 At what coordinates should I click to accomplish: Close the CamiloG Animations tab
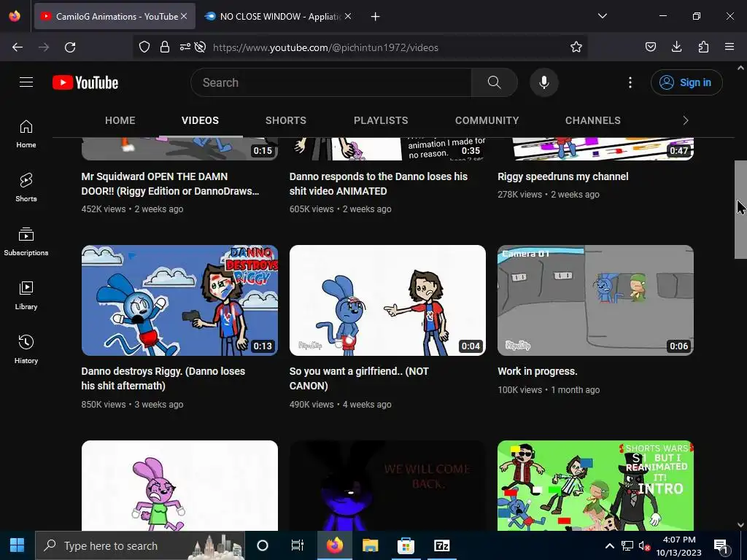pos(184,16)
